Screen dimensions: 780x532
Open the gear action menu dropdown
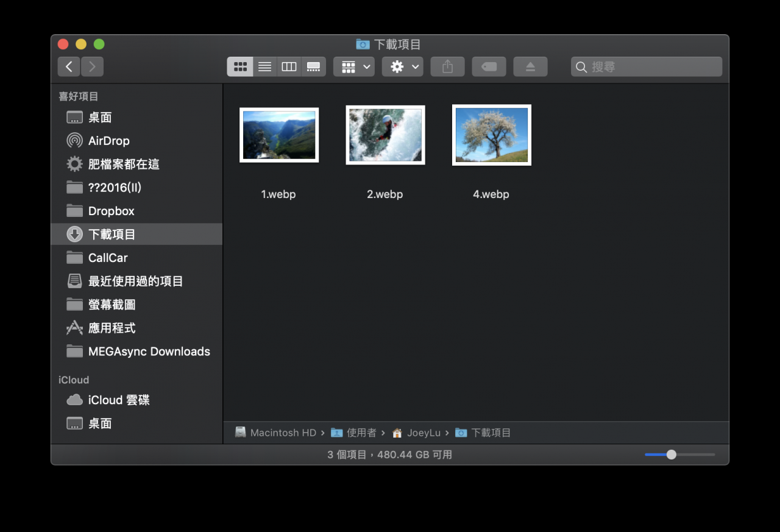(403, 66)
